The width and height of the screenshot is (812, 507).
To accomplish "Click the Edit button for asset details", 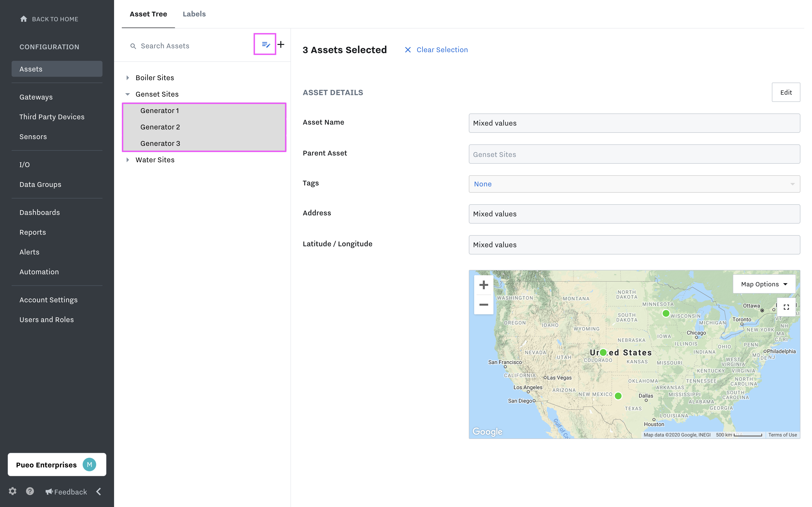I will tap(786, 92).
